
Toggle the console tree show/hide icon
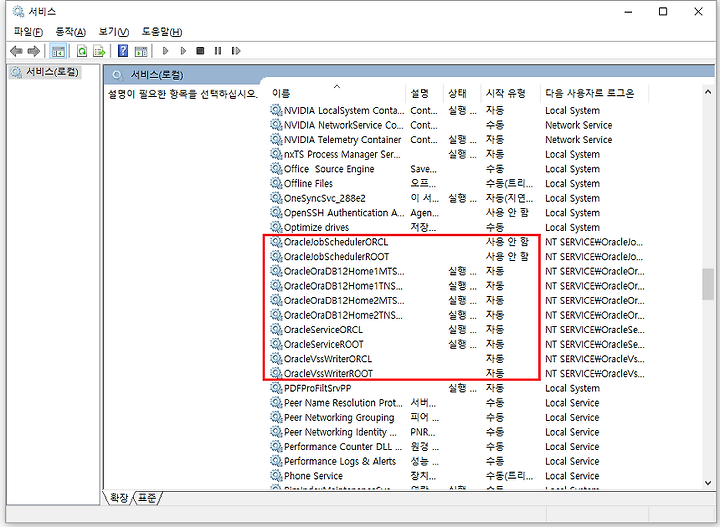pyautogui.click(x=58, y=51)
